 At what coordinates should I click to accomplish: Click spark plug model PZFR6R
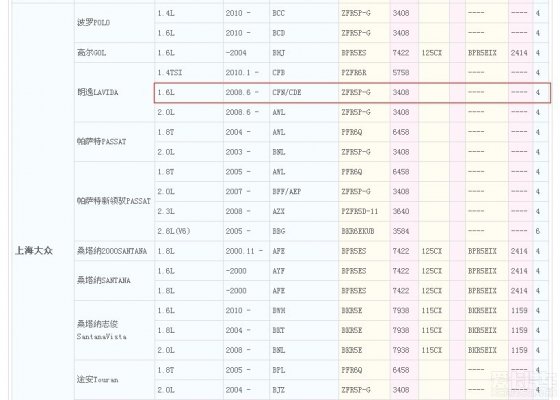point(354,73)
